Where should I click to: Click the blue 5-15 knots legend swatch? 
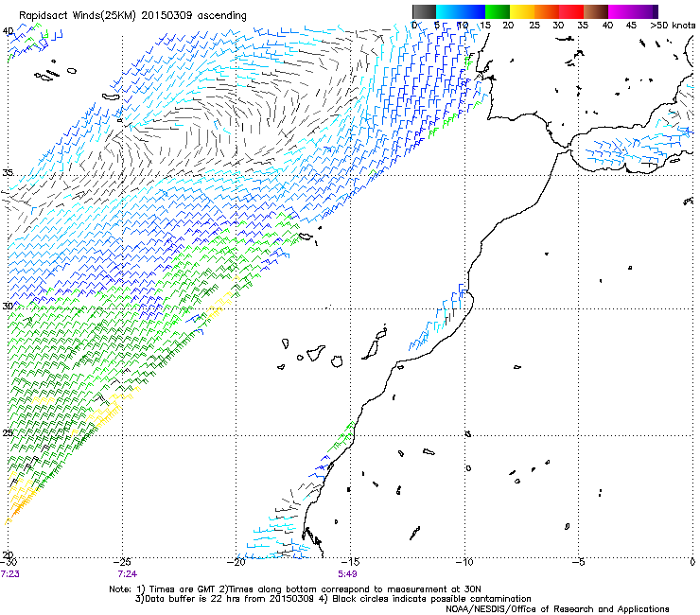(461, 11)
